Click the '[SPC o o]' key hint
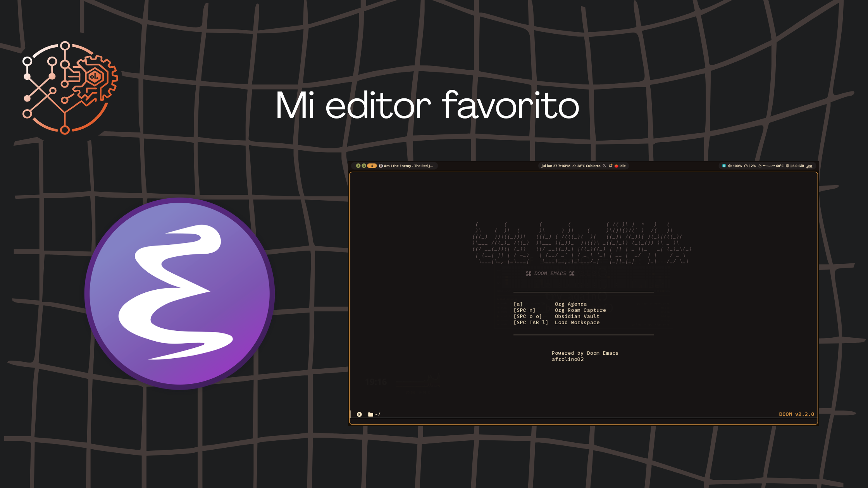The width and height of the screenshot is (868, 488). [x=527, y=316]
